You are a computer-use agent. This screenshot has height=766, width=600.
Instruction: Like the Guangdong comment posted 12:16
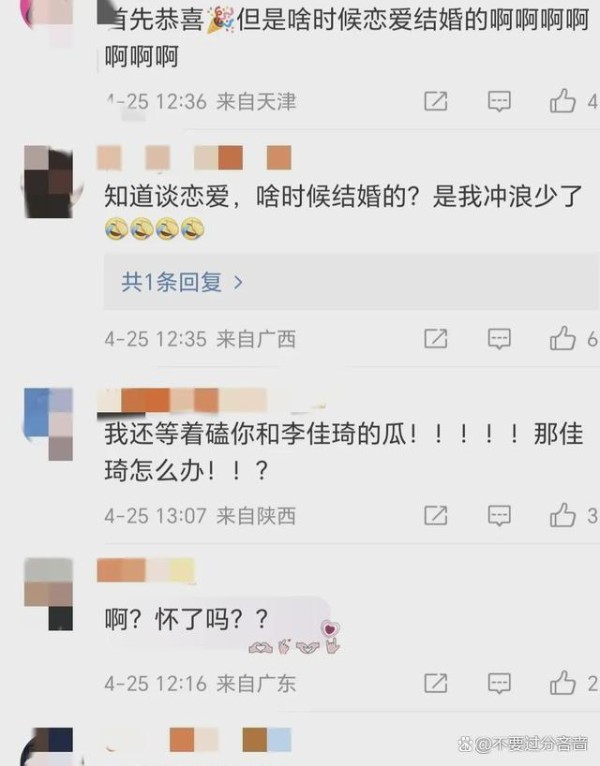[562, 682]
